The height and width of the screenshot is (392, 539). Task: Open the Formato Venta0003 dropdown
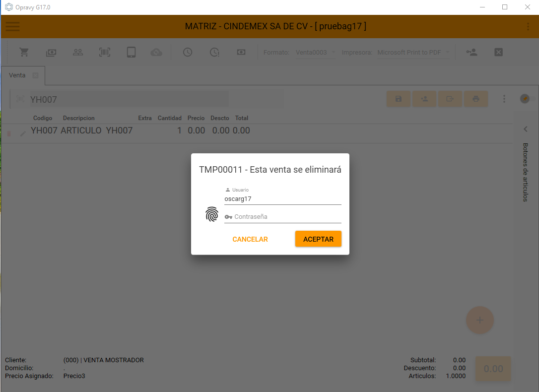pyautogui.click(x=316, y=52)
